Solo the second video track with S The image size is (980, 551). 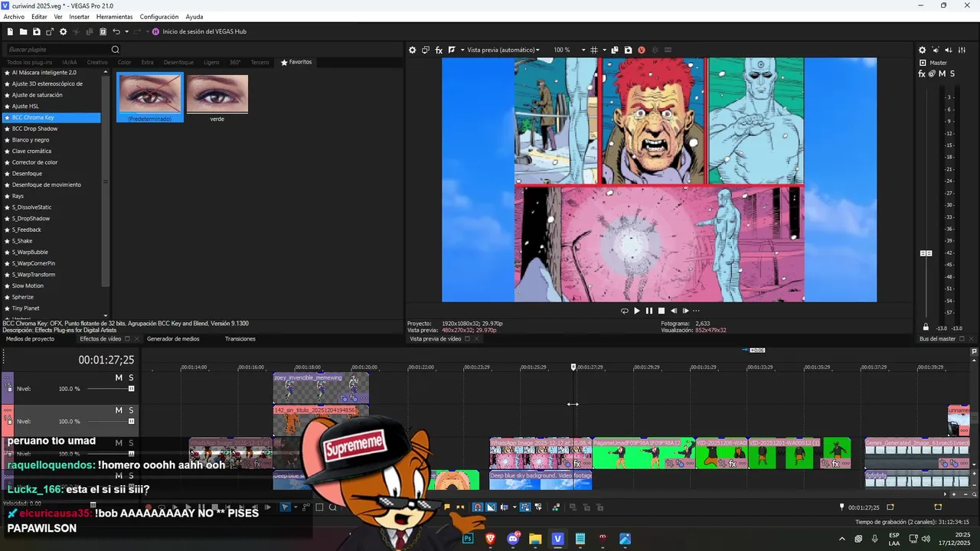coord(131,410)
